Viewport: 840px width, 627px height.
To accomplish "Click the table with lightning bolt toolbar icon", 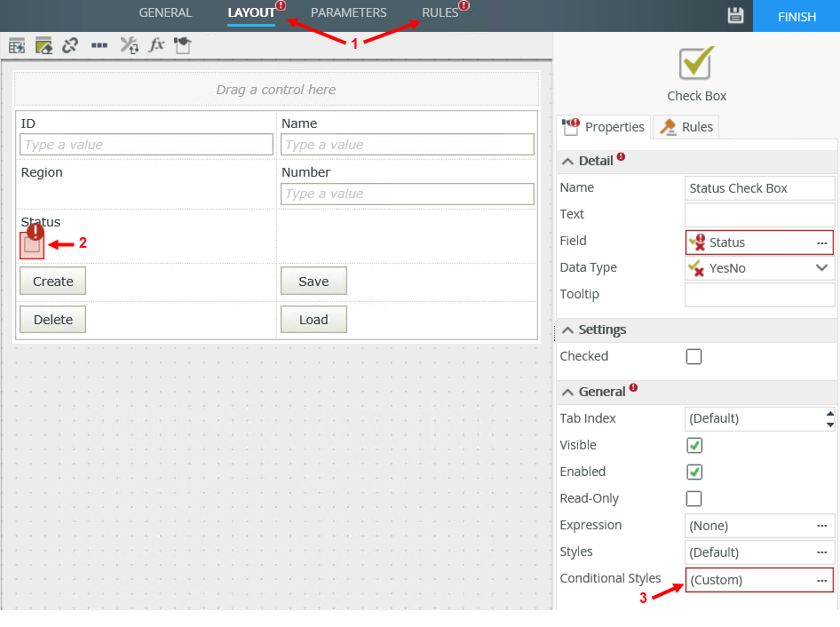I will point(17,45).
